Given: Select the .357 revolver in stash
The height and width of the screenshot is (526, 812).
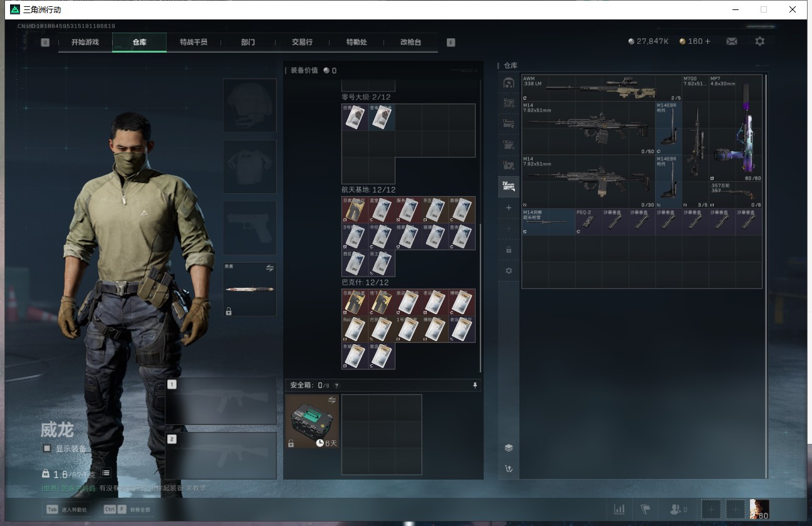Looking at the screenshot, I should click(x=736, y=195).
